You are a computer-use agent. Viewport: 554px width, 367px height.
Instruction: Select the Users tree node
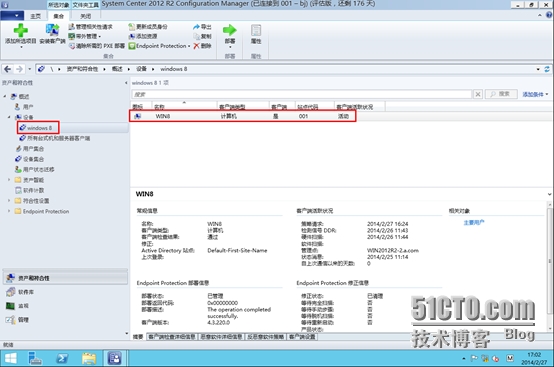[x=24, y=107]
